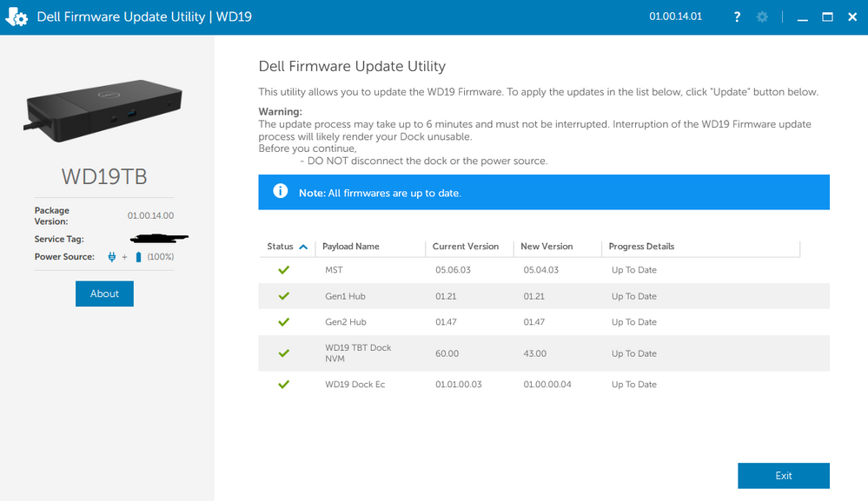
Task: Click new version 43.00
Action: click(534, 353)
